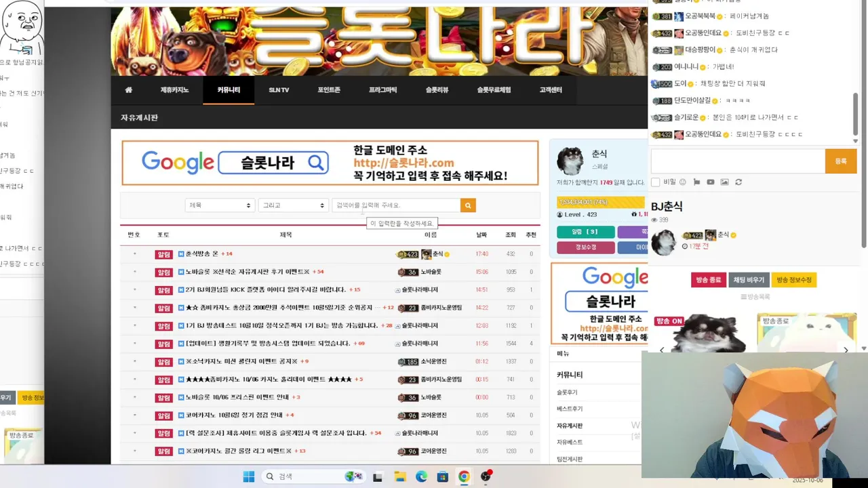
Task: Open 포인트존 navigation menu
Action: [329, 90]
